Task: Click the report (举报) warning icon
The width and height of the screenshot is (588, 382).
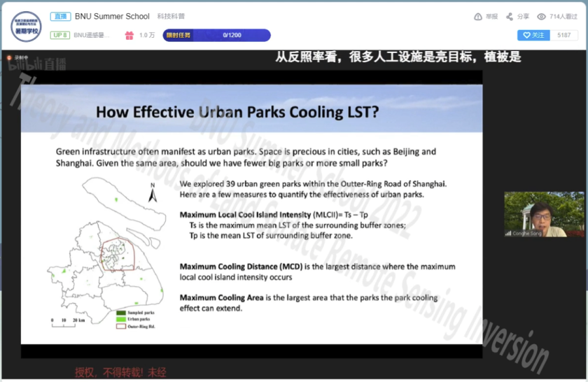Action: [x=478, y=17]
